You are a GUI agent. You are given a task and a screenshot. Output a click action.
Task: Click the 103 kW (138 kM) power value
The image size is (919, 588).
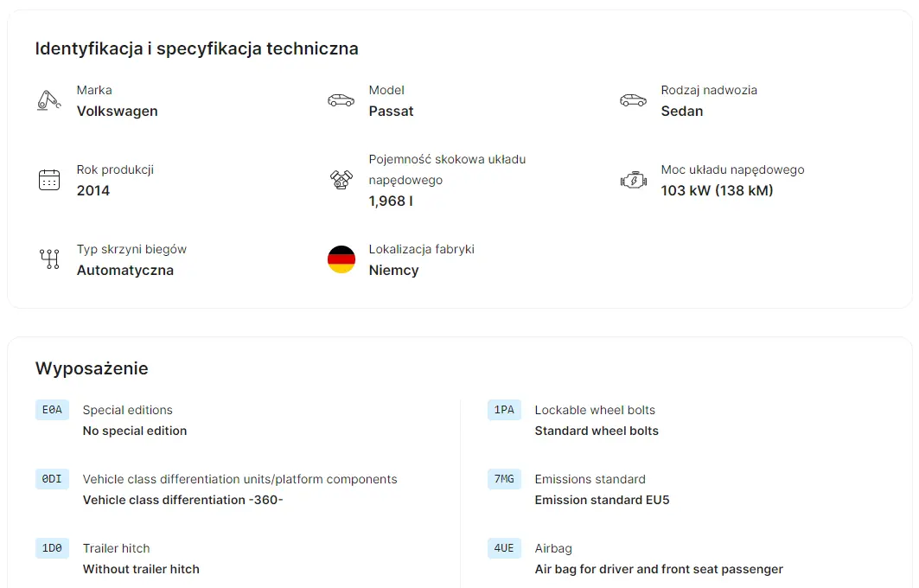[x=717, y=190]
